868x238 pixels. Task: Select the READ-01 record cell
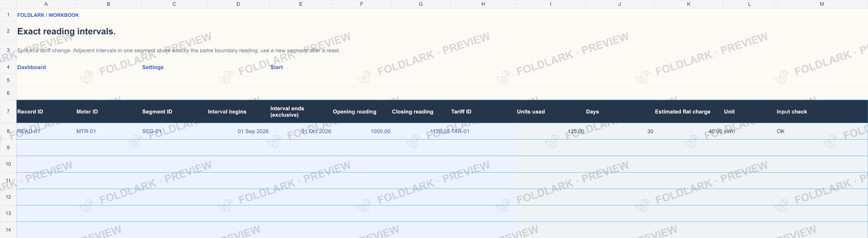[46, 131]
